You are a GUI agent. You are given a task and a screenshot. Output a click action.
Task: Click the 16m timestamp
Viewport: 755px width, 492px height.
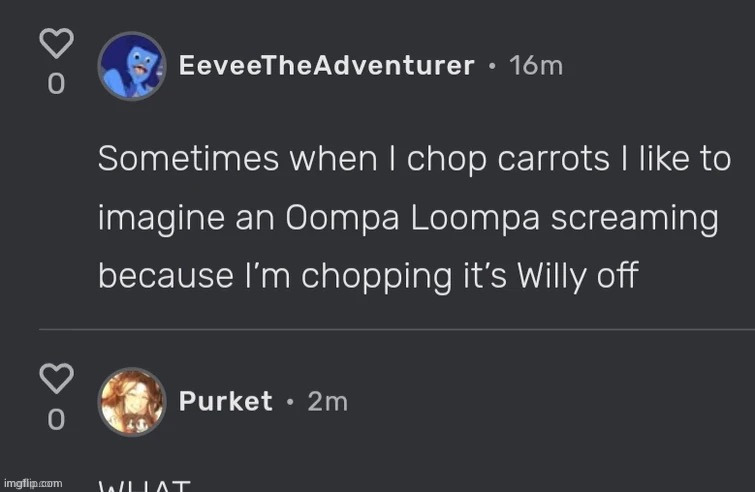tap(536, 65)
